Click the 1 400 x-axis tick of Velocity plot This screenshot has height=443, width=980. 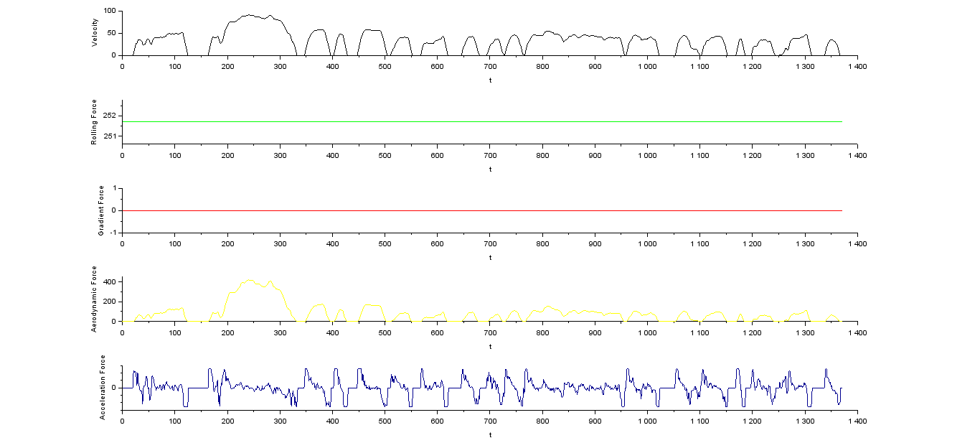pos(857,66)
